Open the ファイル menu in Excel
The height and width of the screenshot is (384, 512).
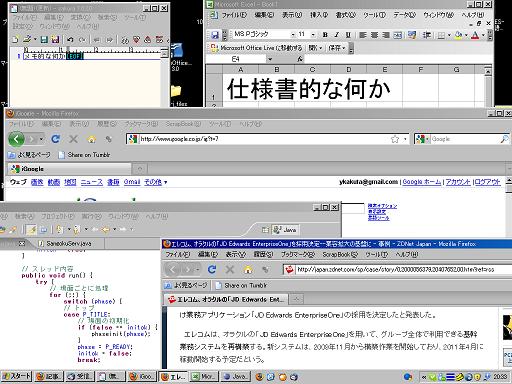coord(234,15)
